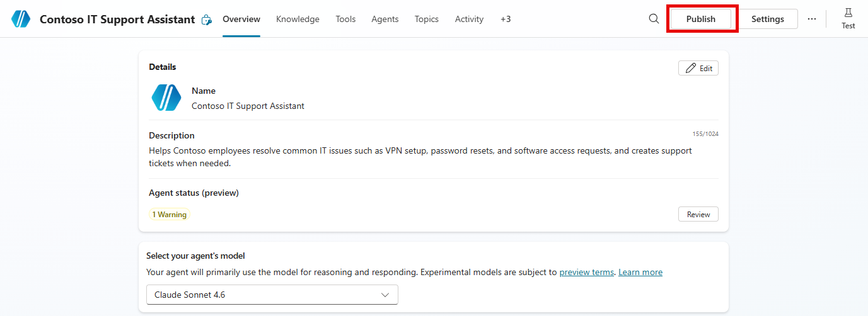Click the Agent status (preview) heading
The image size is (868, 316).
pyautogui.click(x=194, y=193)
